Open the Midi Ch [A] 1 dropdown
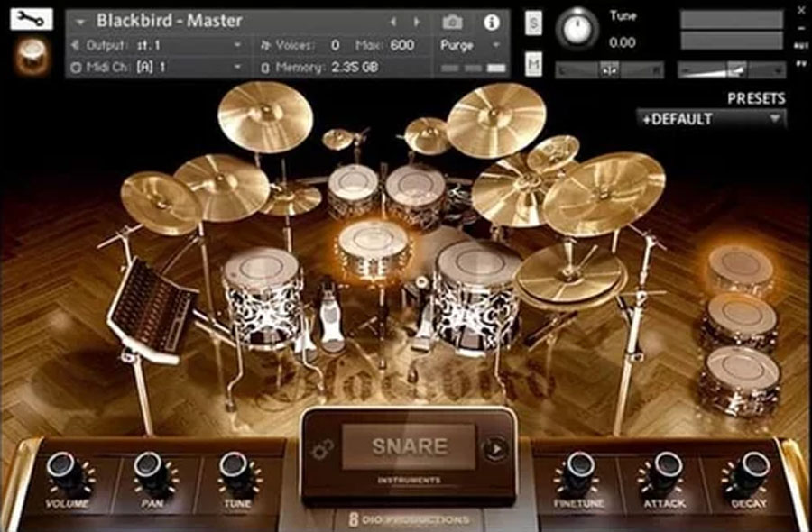This screenshot has height=532, width=812. [x=157, y=67]
